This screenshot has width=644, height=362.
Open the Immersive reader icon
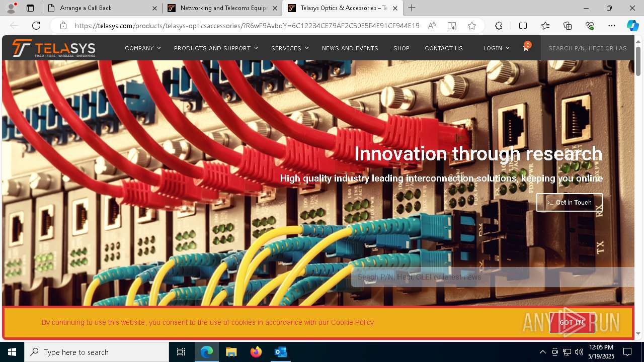pos(452,26)
